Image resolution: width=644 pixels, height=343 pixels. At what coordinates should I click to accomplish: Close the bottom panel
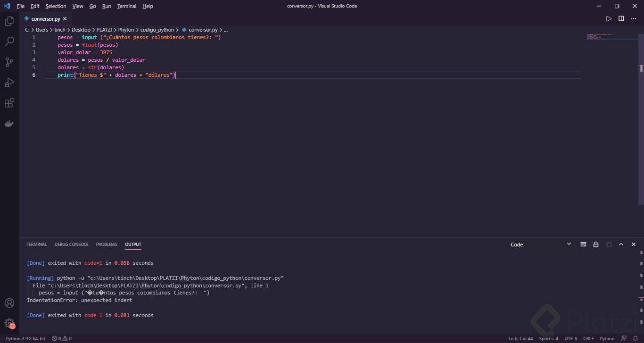[634, 245]
